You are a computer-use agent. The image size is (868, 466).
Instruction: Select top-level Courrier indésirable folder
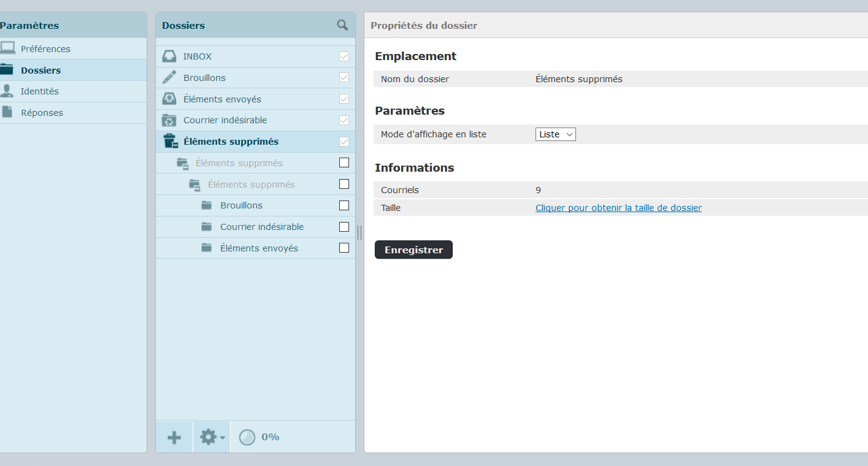[255, 120]
